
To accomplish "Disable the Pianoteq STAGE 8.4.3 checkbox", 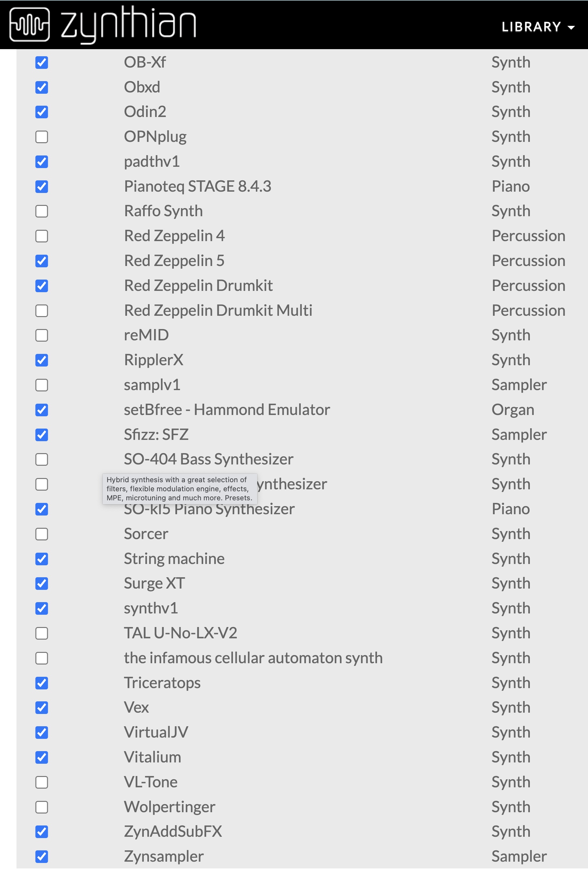I will click(x=42, y=186).
